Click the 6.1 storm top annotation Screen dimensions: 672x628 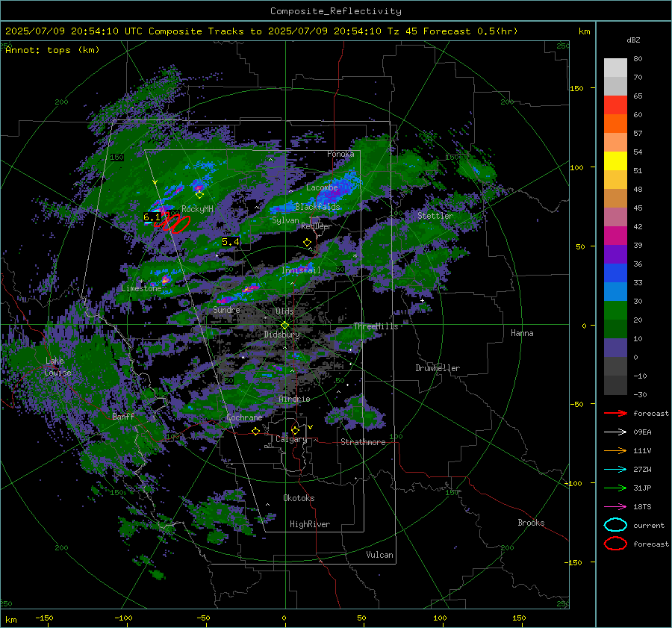(152, 217)
